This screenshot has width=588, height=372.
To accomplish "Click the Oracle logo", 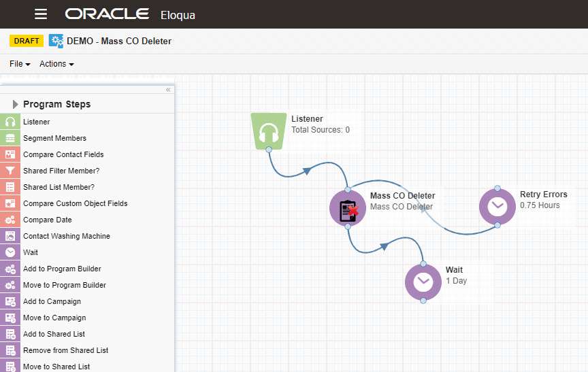I will 107,14.
